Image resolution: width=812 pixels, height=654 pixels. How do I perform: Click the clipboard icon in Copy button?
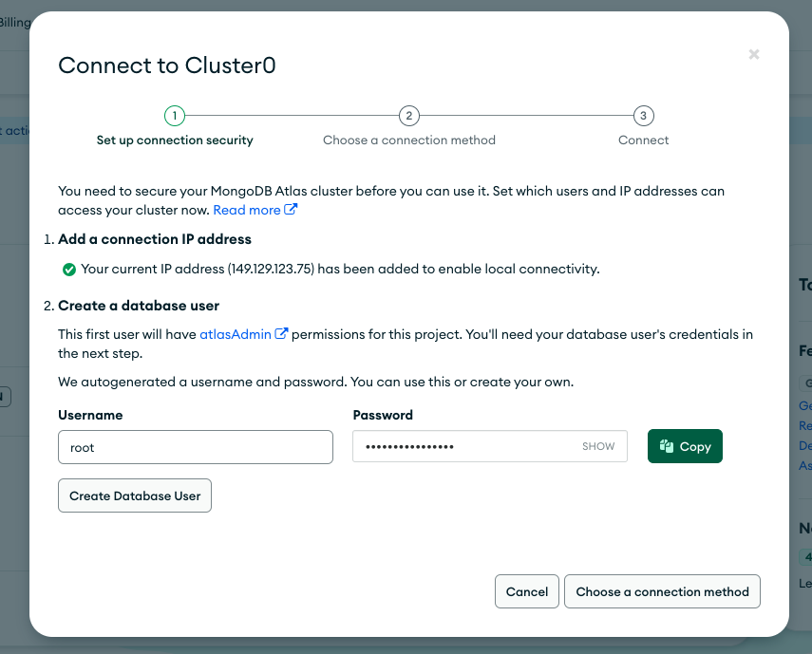click(667, 446)
